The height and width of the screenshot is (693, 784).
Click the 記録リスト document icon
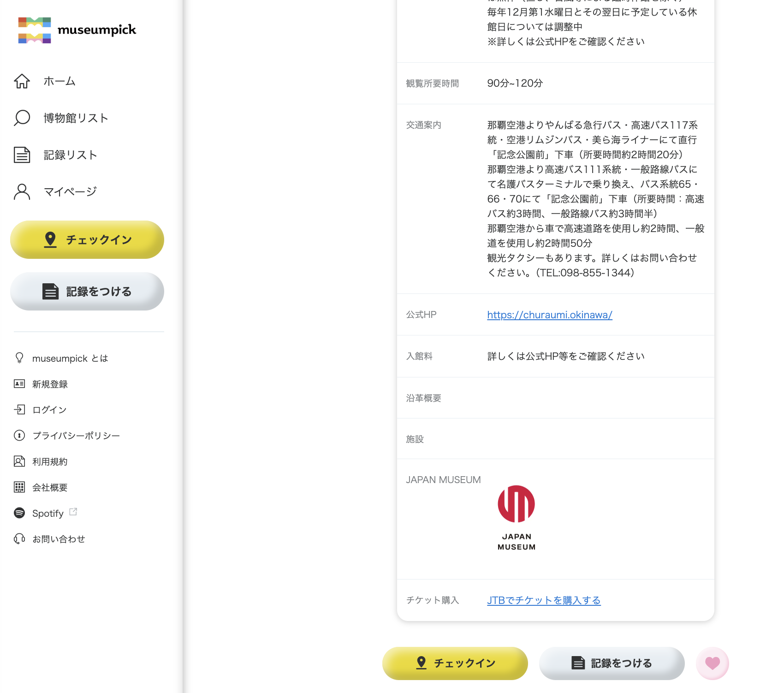coord(22,155)
